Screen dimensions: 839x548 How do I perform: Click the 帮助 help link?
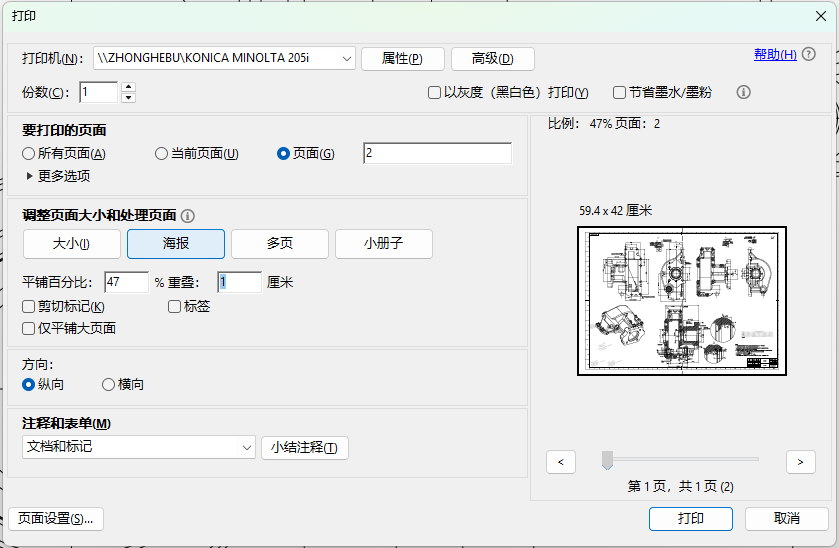click(775, 54)
